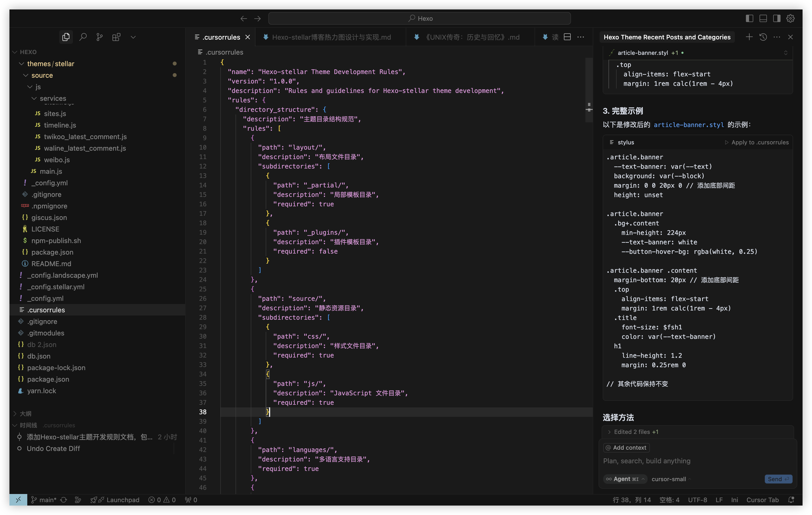The image size is (812, 515).
Task: Open the Agent mode dropdown
Action: (x=625, y=479)
